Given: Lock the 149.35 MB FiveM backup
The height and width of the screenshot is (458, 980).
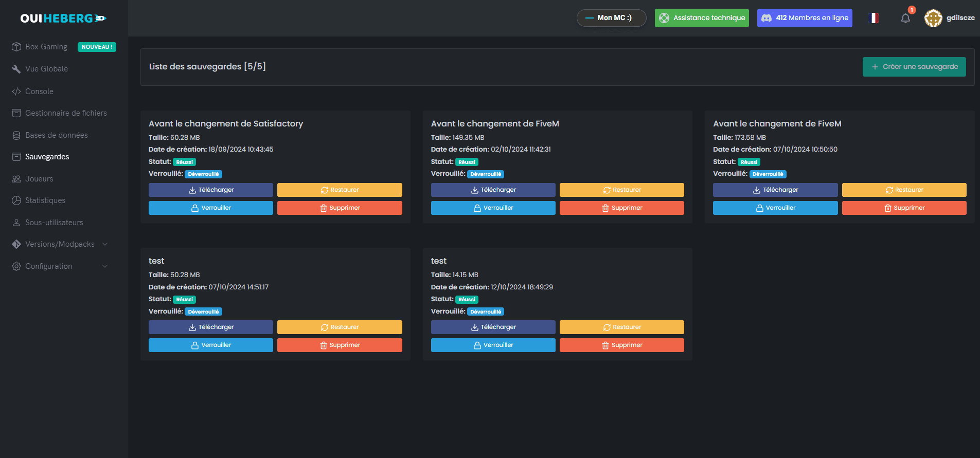Looking at the screenshot, I should coord(493,208).
